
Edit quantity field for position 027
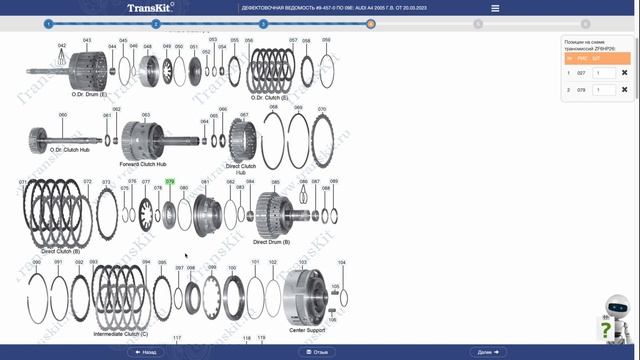click(604, 73)
